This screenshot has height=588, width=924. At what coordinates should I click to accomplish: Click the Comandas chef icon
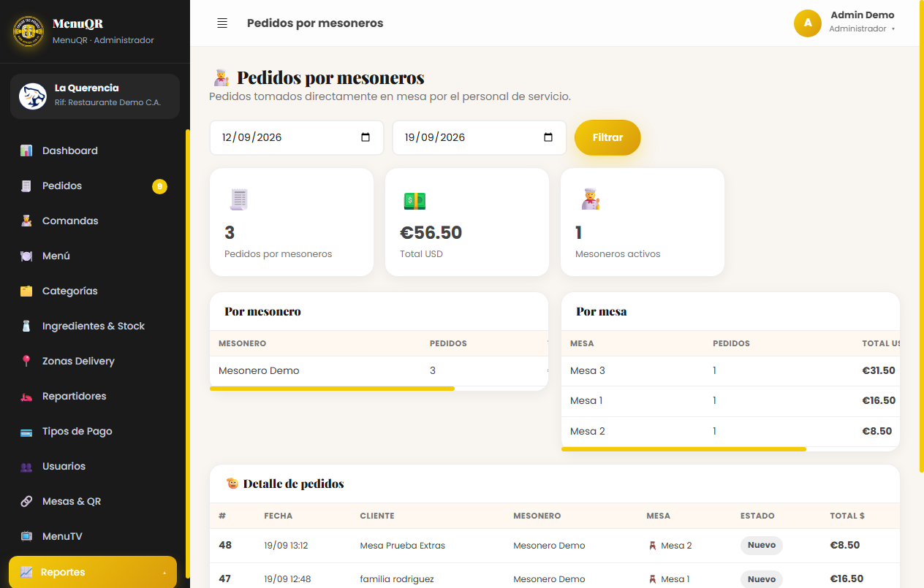pos(26,221)
